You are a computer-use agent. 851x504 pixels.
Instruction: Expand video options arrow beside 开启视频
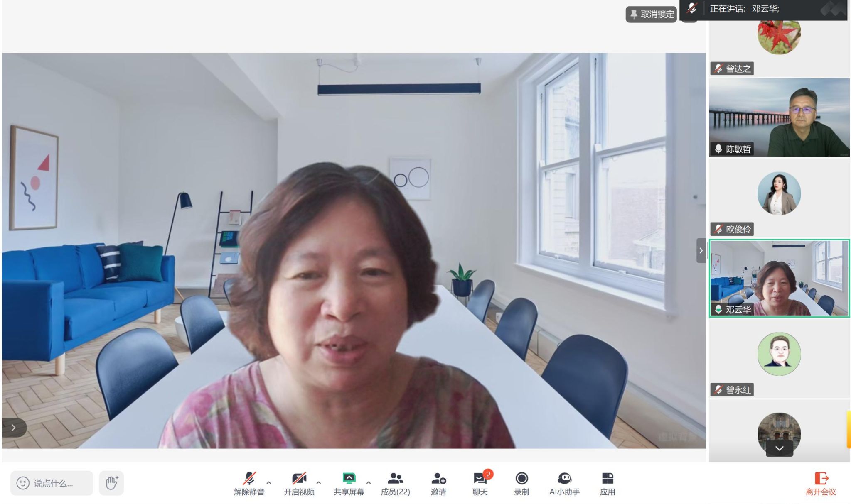(319, 482)
